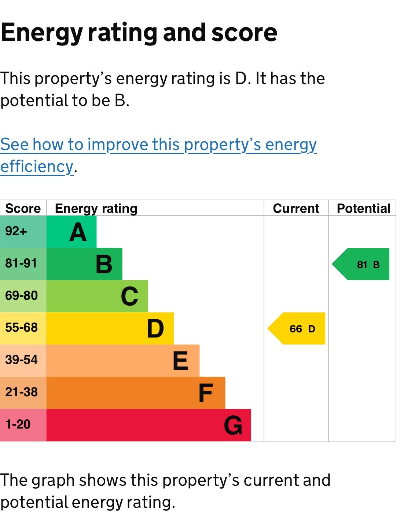Click the 1-20 score range cell
Viewport: 400px width, 532px height.
[x=23, y=425]
